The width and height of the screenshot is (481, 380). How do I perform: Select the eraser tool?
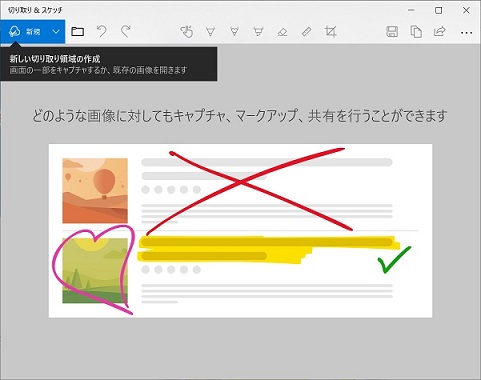pos(282,32)
